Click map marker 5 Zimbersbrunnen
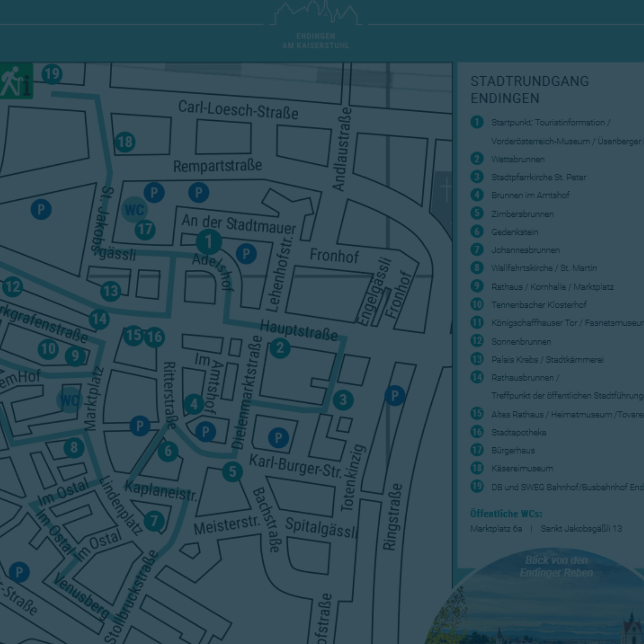This screenshot has width=644, height=644. point(232,472)
